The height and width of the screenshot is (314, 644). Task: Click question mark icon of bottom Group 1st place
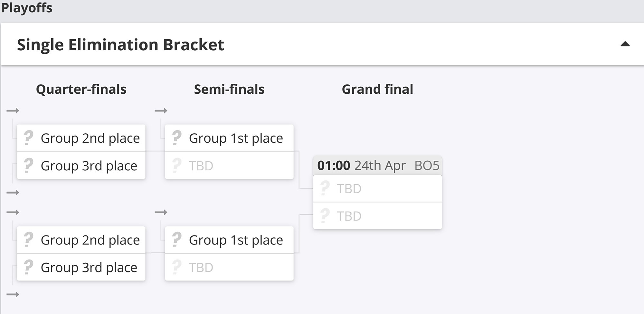click(x=176, y=240)
